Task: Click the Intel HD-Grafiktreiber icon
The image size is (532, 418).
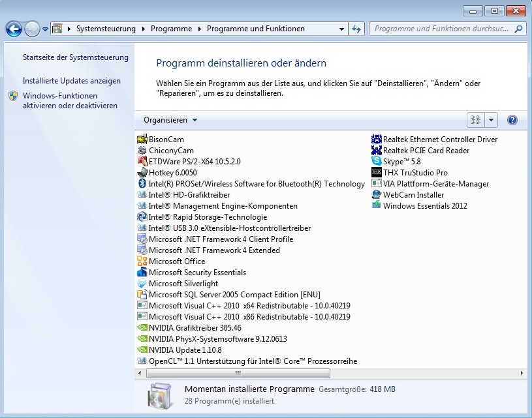Action: click(x=142, y=194)
